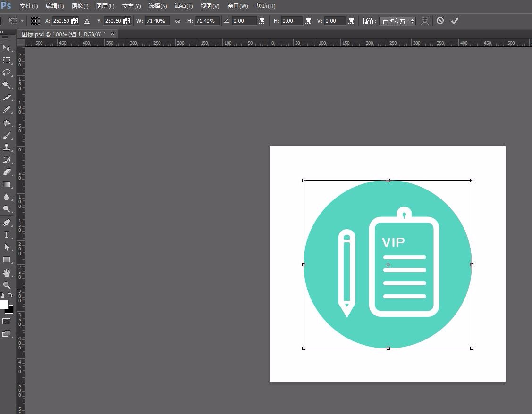
Task: Edit the W width percentage field
Action: coord(158,21)
